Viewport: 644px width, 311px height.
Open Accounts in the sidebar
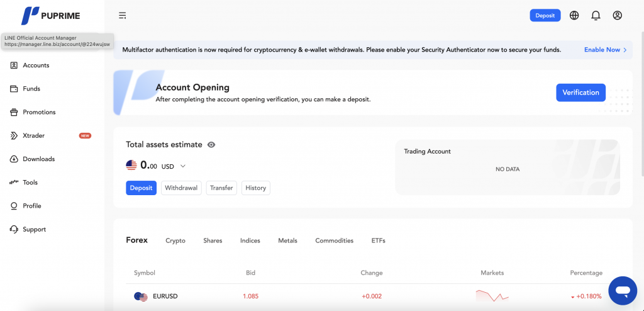point(36,65)
